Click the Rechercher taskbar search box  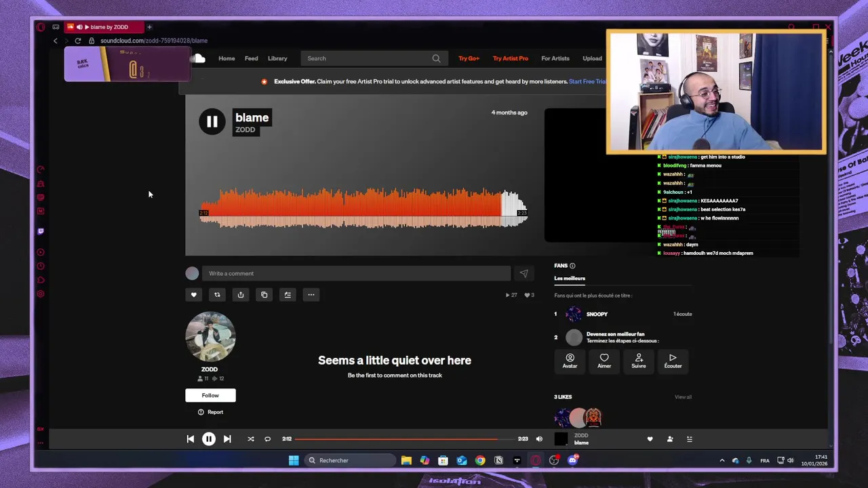(351, 461)
